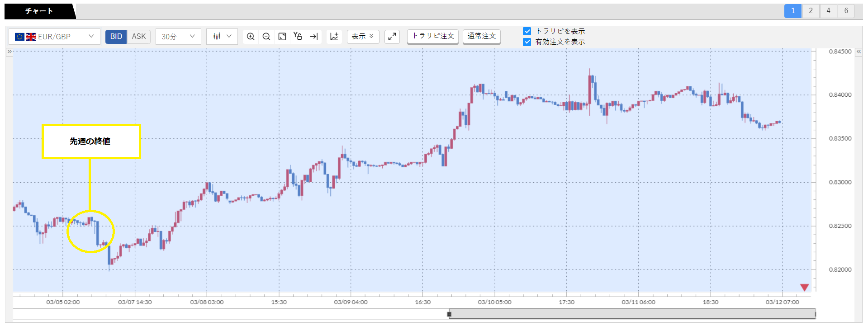Click 0.83500 price axis label

840,138
